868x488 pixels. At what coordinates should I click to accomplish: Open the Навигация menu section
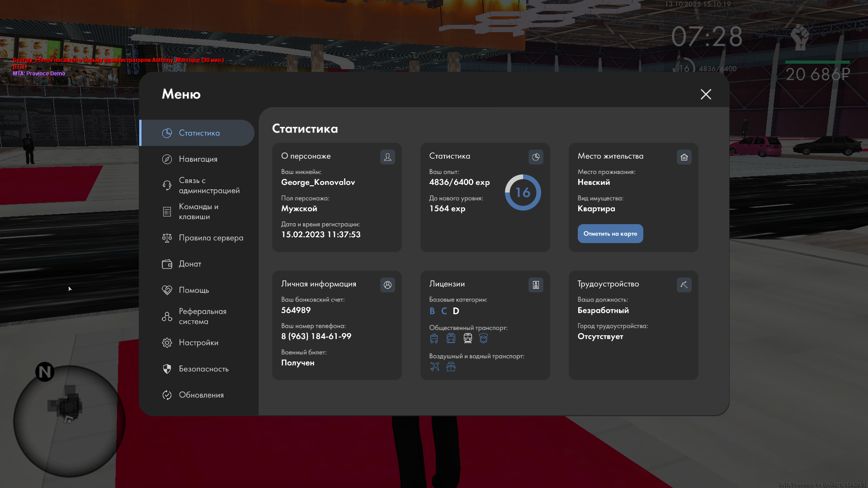198,159
